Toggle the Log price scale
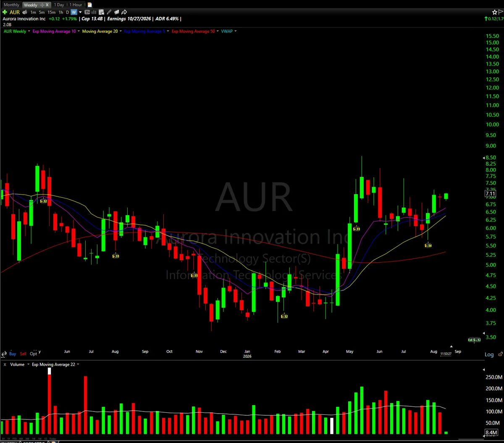Image resolution: width=504 pixels, height=443 pixels. [x=489, y=354]
